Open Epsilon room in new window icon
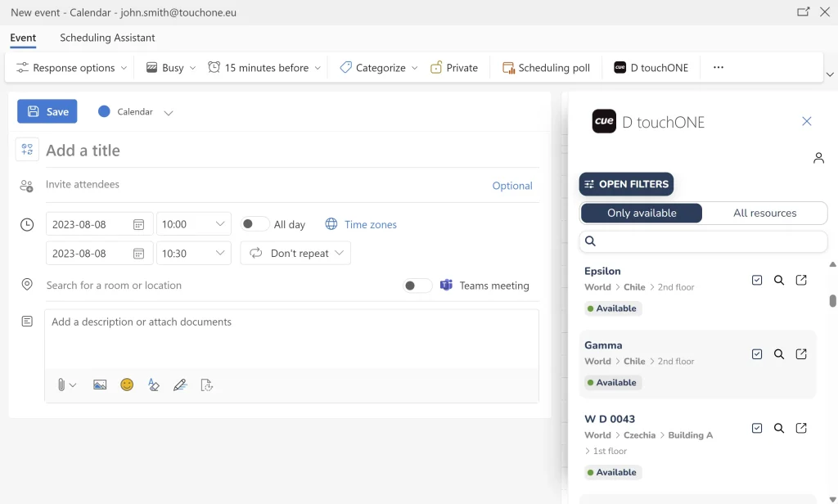The width and height of the screenshot is (838, 504). point(801,280)
